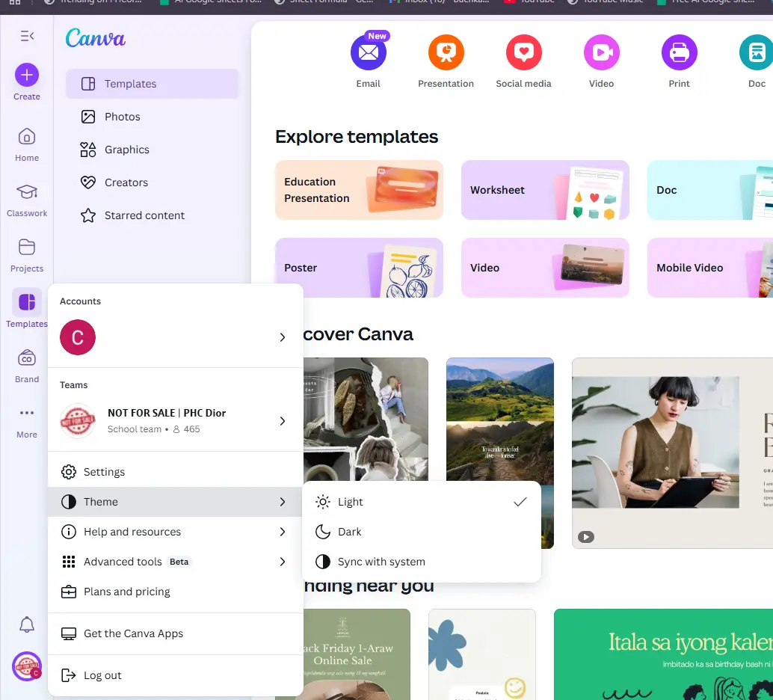
Task: Open the mountain landscape template thumbnail
Action: pyautogui.click(x=500, y=420)
